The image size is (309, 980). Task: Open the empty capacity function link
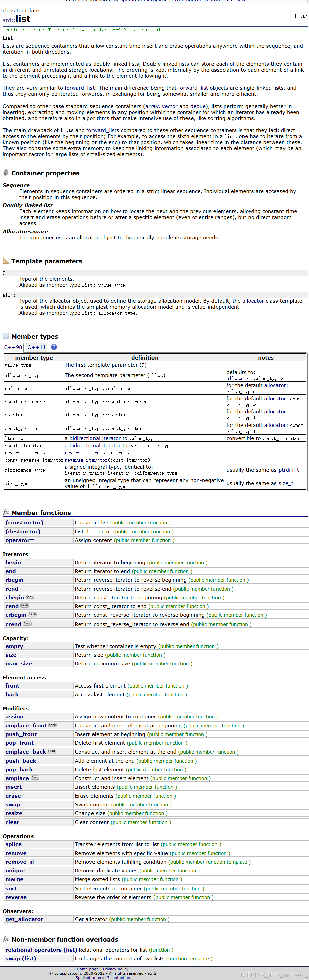click(x=14, y=646)
